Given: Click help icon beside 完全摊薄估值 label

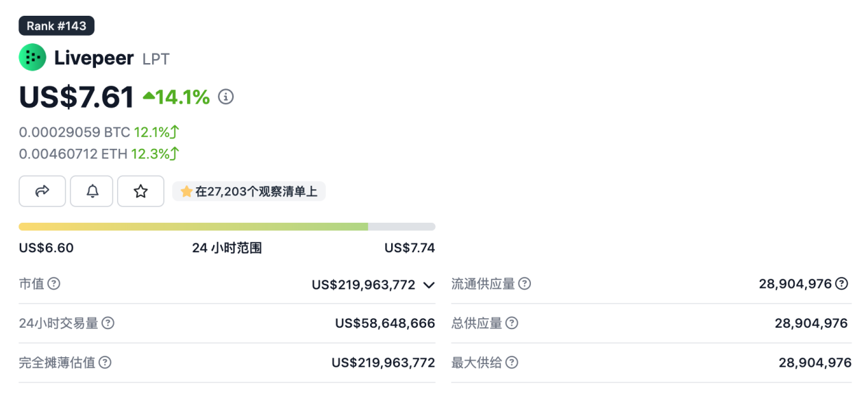Looking at the screenshot, I should (105, 363).
